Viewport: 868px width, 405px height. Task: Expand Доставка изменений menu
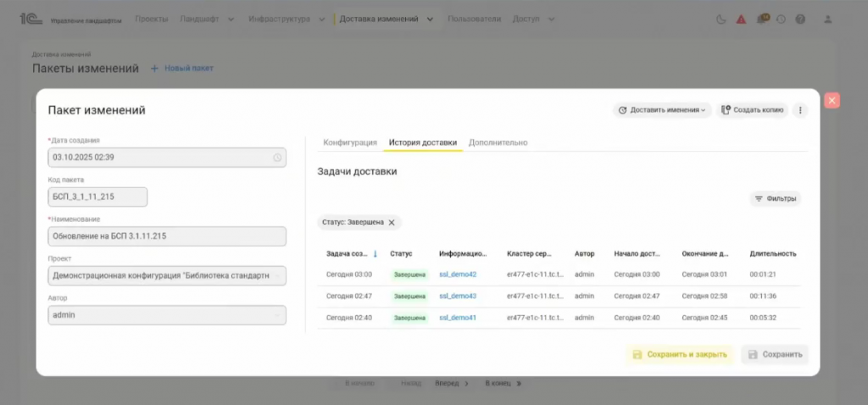[386, 19]
